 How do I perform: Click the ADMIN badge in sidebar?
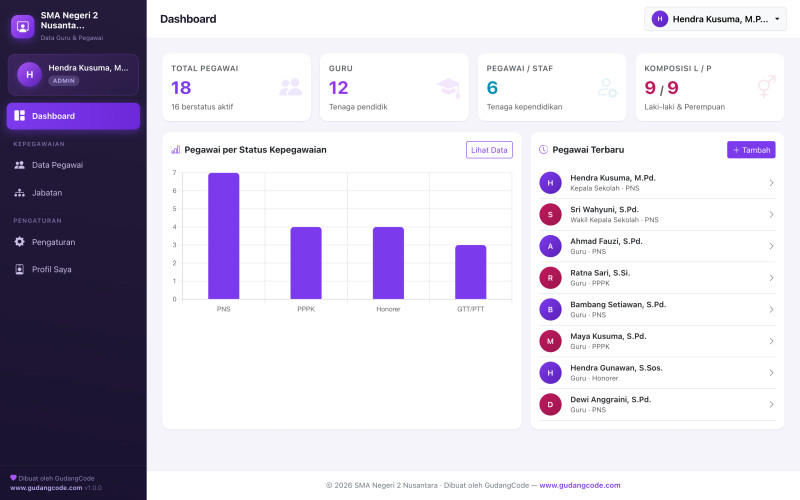pyautogui.click(x=64, y=81)
